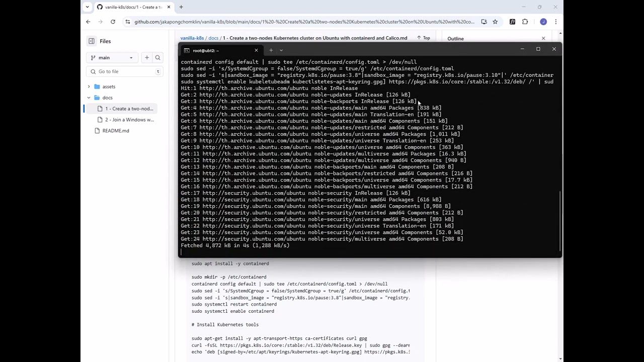The image size is (644, 362).
Task: Close the vanilla-k8s browser tab
Action: tap(169, 7)
